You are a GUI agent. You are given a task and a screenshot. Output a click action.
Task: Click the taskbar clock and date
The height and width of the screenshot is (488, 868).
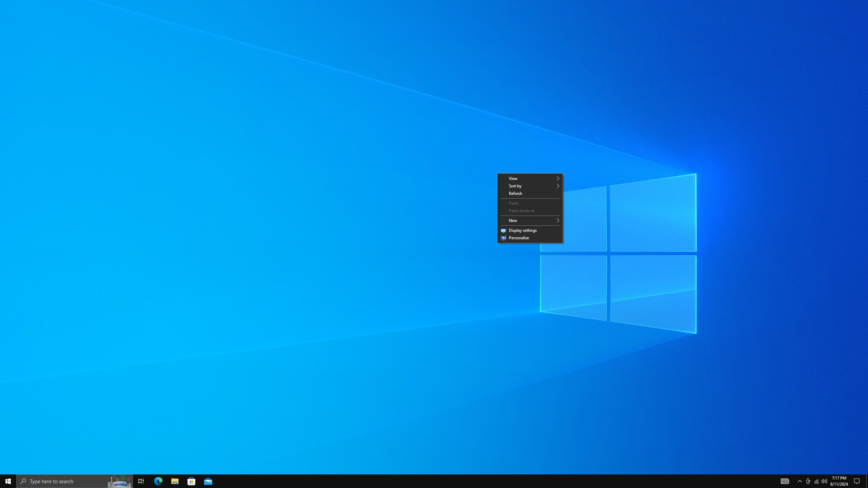coord(839,481)
